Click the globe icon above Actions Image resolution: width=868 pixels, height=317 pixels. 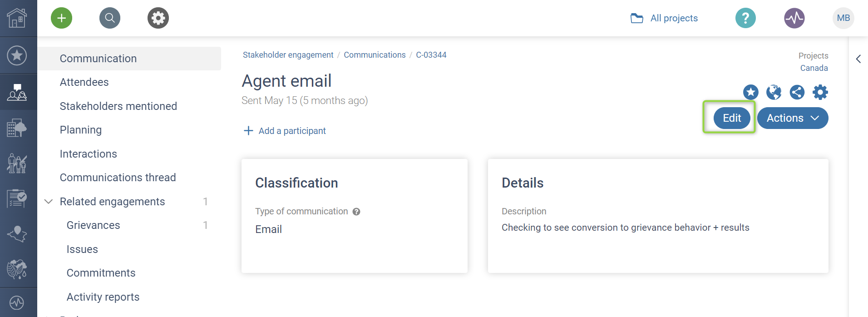pyautogui.click(x=774, y=92)
